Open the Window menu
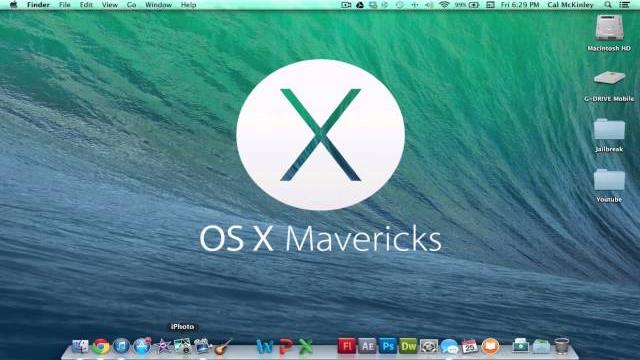 tap(158, 5)
